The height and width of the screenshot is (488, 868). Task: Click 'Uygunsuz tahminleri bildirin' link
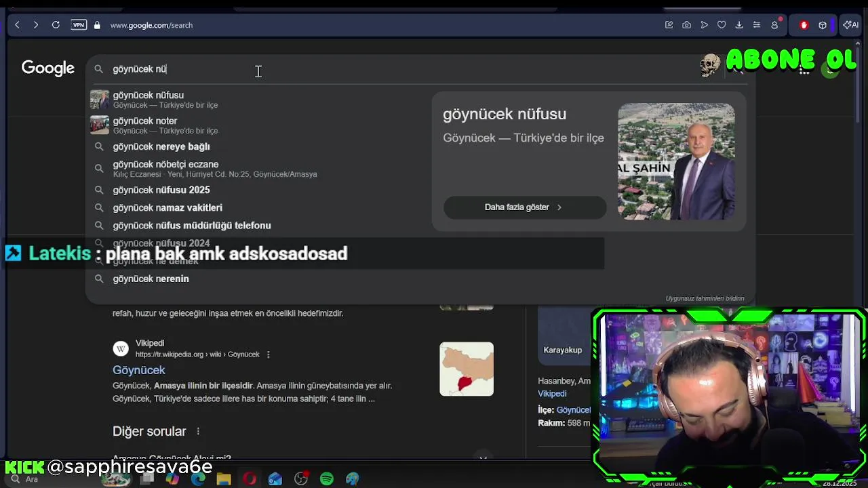click(705, 298)
